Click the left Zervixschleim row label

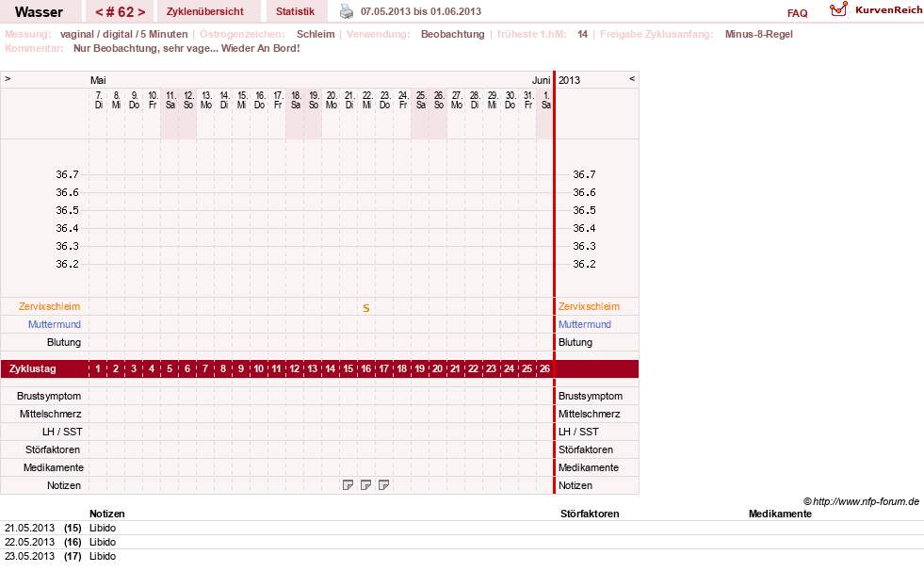pyautogui.click(x=50, y=306)
